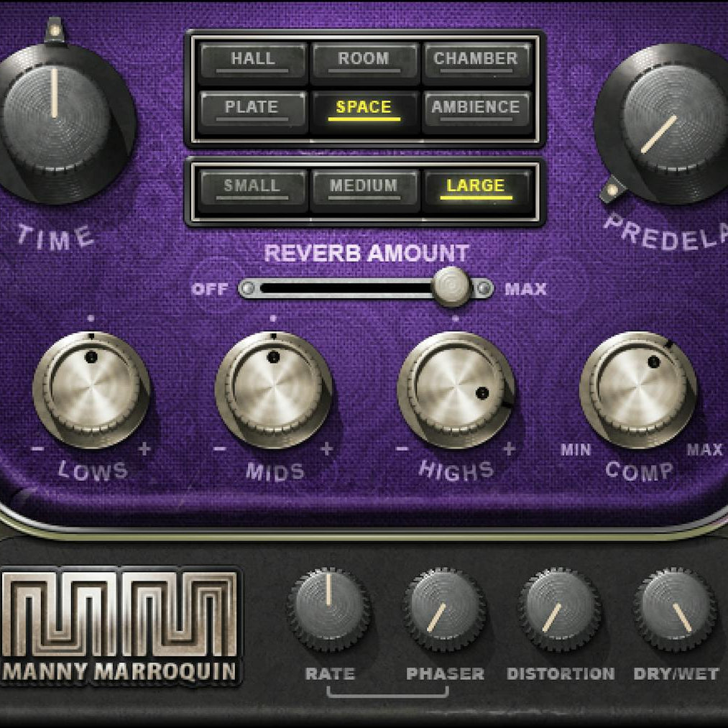The image size is (728, 728).
Task: Switch to the AMBIENCE reverb type
Action: (476, 108)
